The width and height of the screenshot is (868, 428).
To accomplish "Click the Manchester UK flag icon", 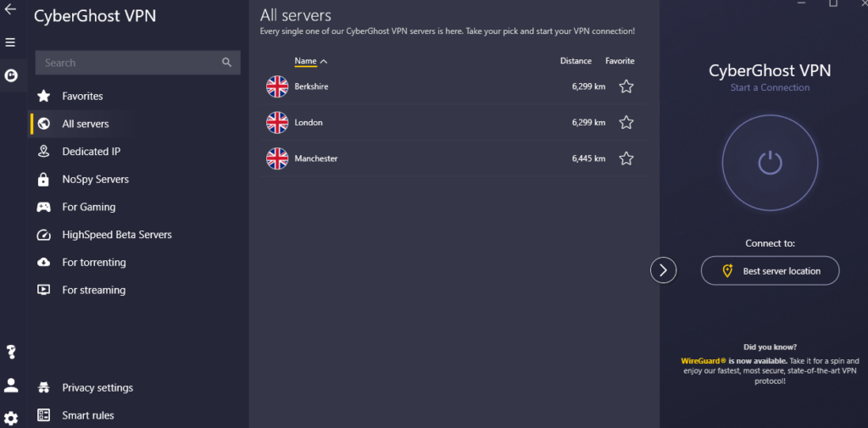I will [x=277, y=158].
